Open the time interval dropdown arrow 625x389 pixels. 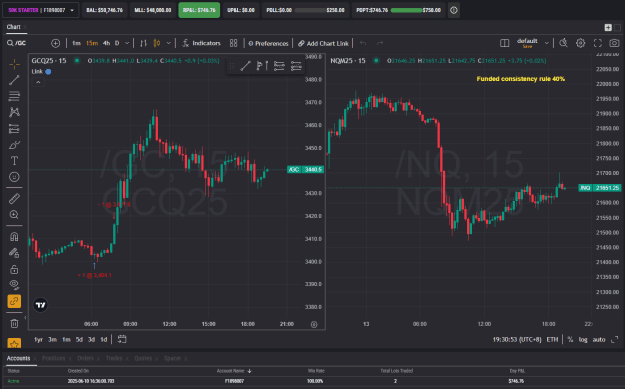[x=127, y=43]
